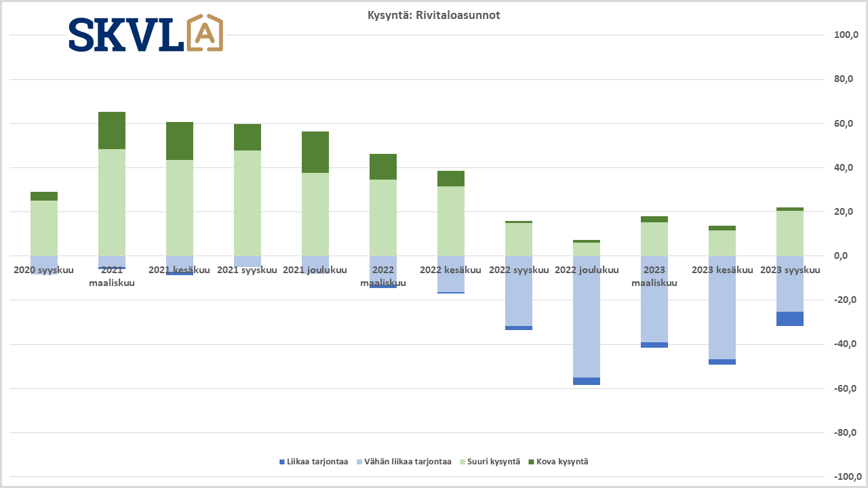Select the 2021 kesäkuu axis label
868x488 pixels.
[x=180, y=270]
